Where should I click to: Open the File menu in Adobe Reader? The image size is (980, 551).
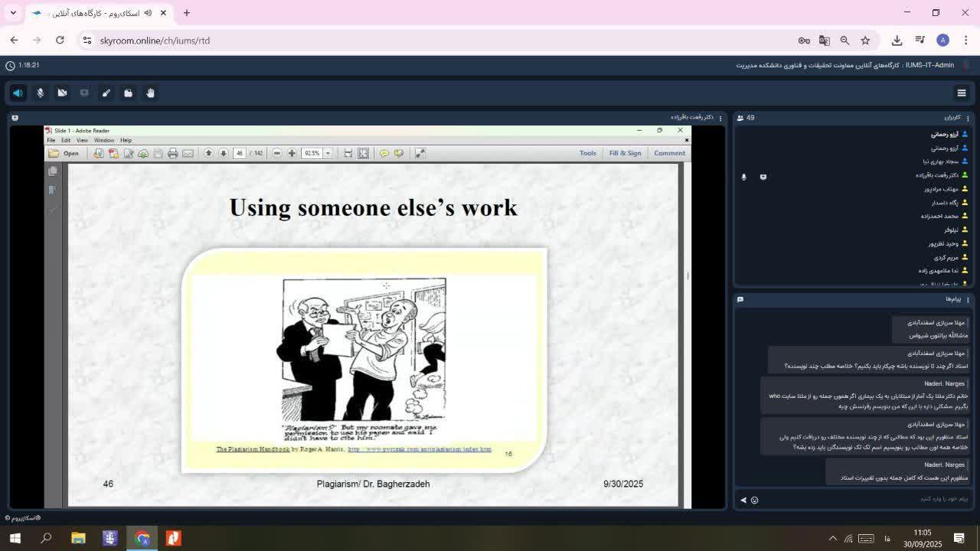[51, 140]
